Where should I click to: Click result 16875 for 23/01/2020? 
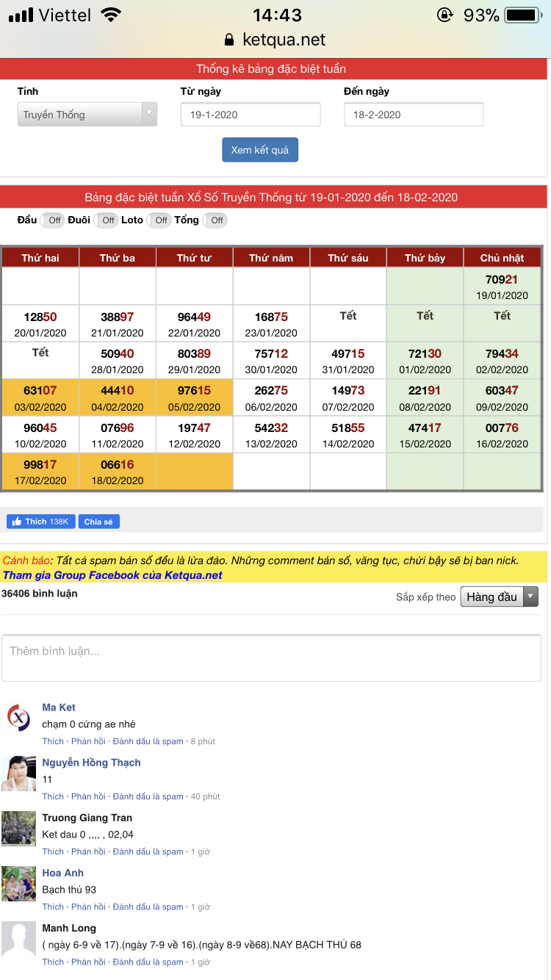pyautogui.click(x=271, y=317)
